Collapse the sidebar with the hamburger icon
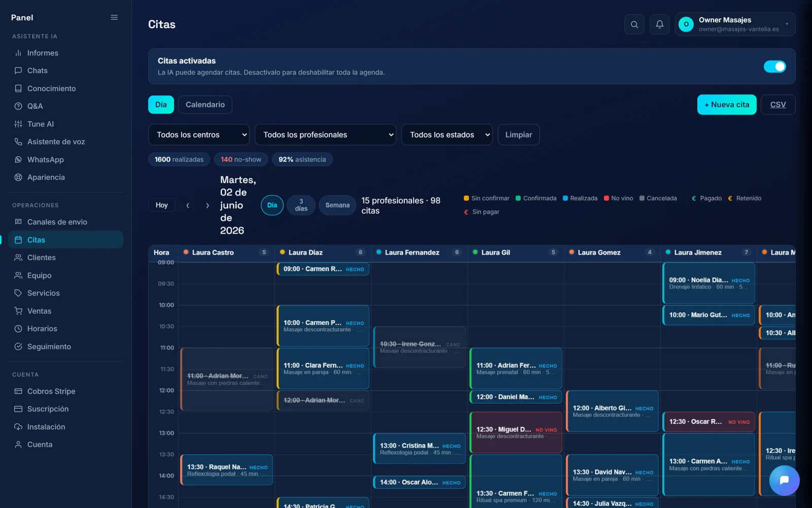Screen dimensions: 812x508 point(114,17)
